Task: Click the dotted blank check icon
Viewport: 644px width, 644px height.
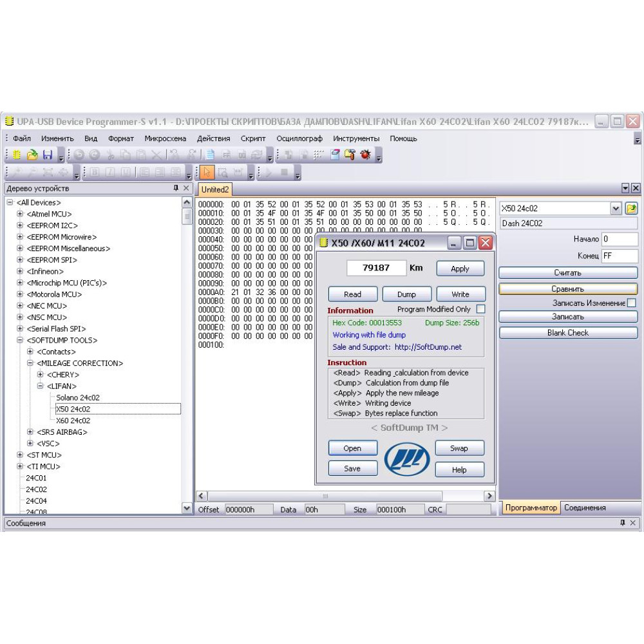Action: (319, 155)
